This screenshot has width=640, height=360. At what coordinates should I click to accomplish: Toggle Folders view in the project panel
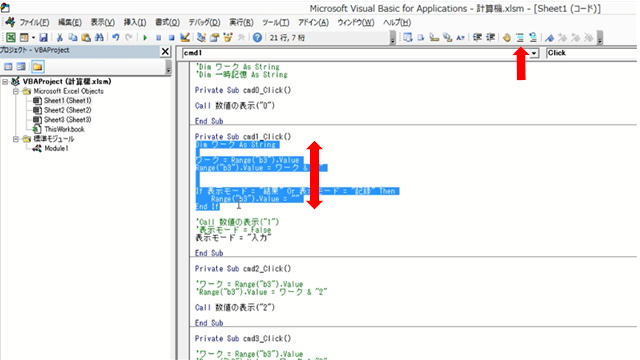[x=37, y=67]
